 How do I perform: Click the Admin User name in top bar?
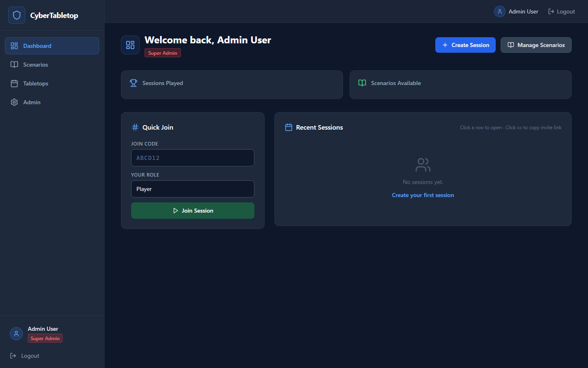pyautogui.click(x=523, y=11)
